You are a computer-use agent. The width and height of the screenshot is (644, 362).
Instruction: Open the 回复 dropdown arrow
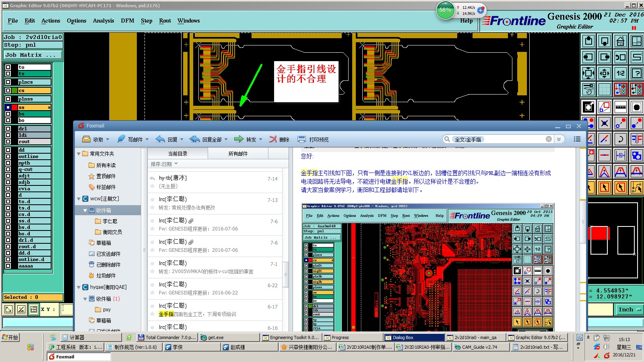click(x=182, y=140)
